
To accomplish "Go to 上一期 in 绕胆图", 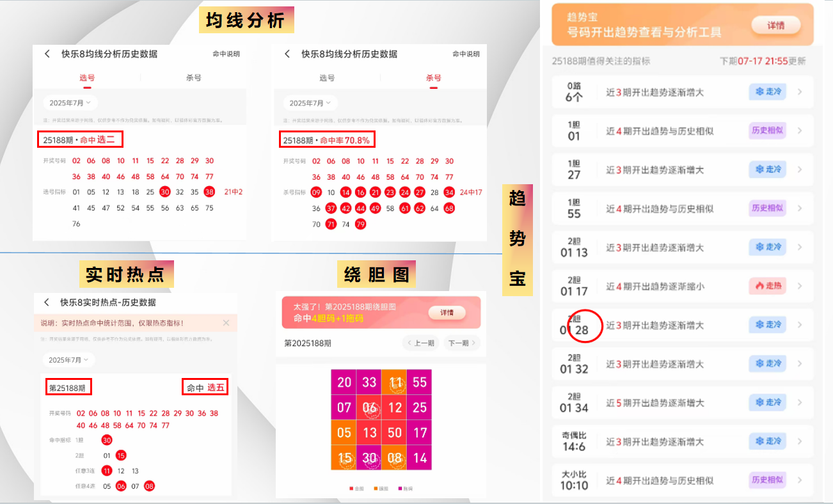I will pos(421,343).
